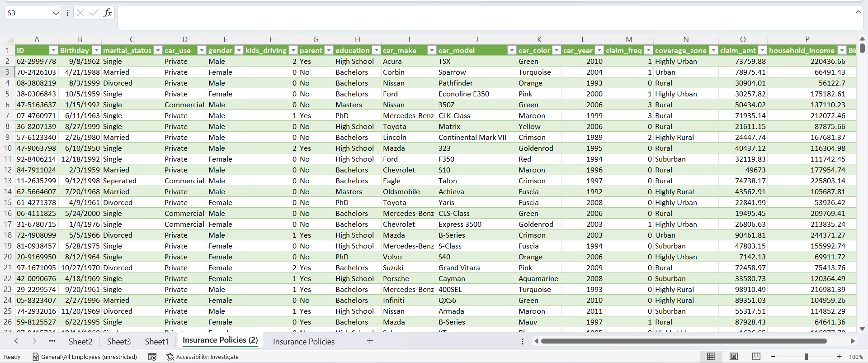Click the vertical scroll down arrow
868x363 pixels.
(x=862, y=329)
